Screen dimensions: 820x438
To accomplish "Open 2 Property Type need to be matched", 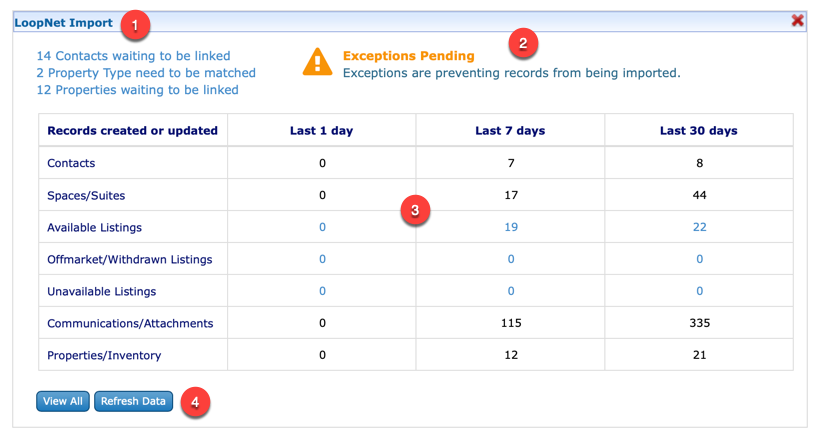I will click(x=146, y=73).
